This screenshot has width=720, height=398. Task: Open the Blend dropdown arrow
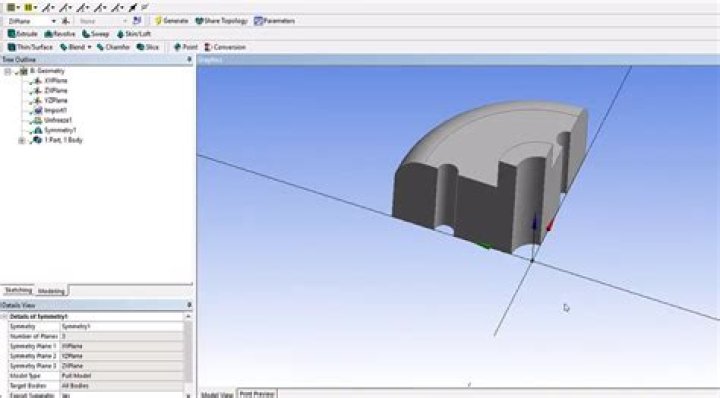click(x=90, y=47)
